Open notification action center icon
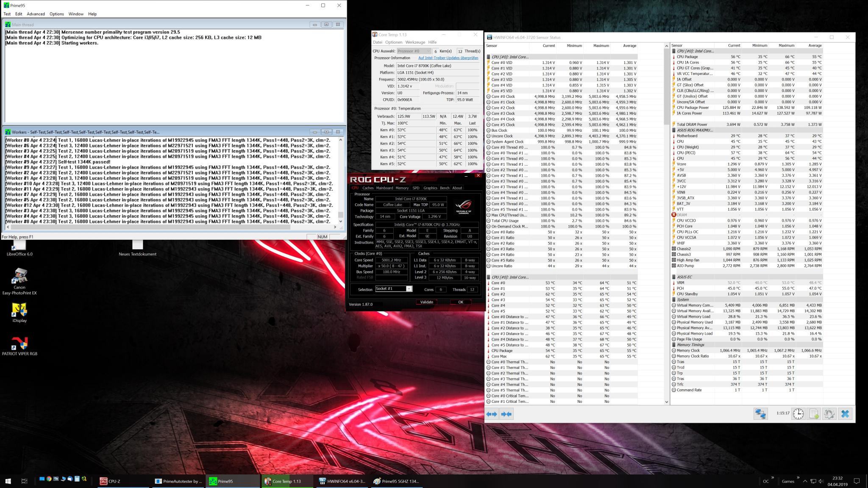 [x=857, y=481]
